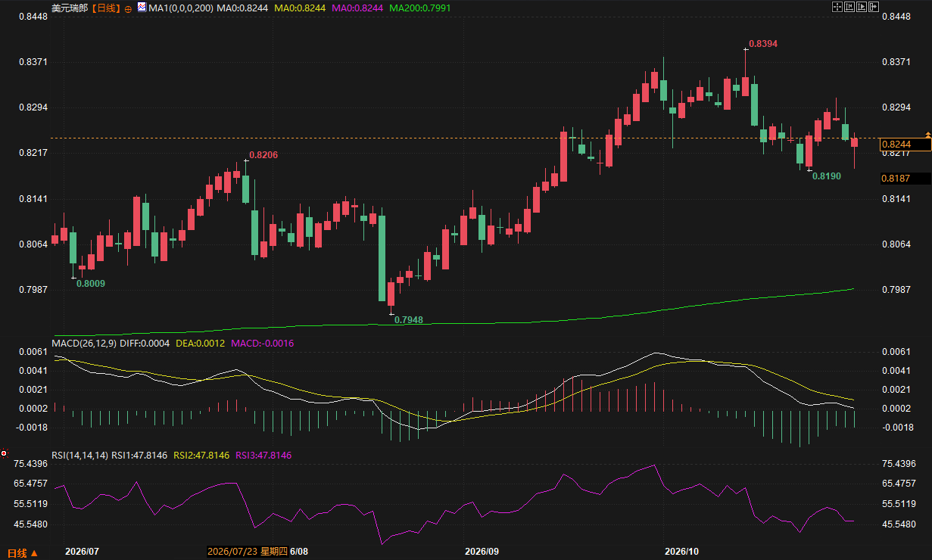
Task: Click the yellow MA0:0.8244 value
Action: coord(300,8)
